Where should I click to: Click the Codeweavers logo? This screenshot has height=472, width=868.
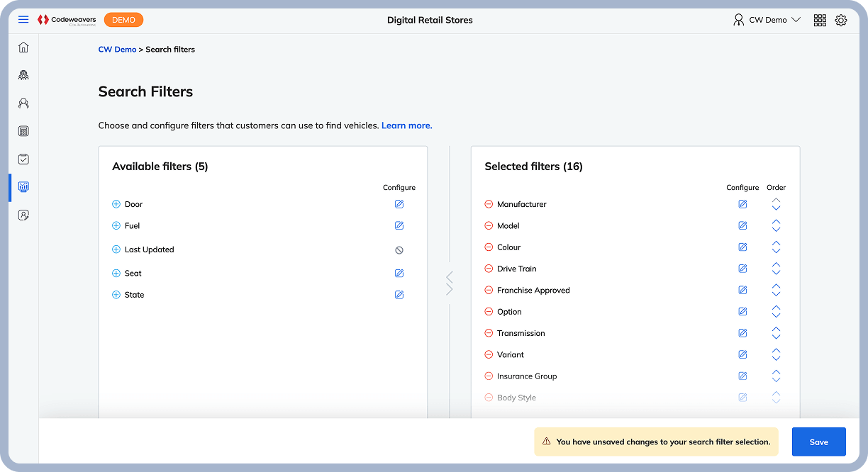click(66, 20)
